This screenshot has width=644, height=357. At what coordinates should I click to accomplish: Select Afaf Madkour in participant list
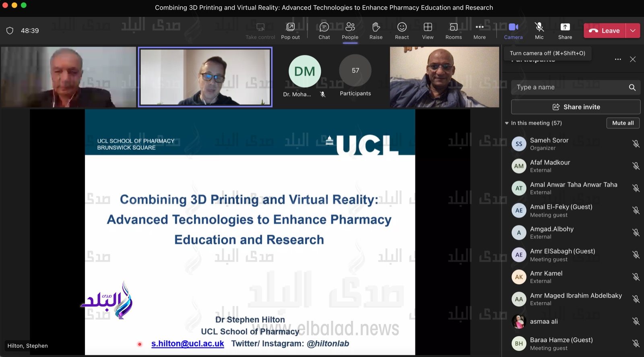tap(550, 166)
